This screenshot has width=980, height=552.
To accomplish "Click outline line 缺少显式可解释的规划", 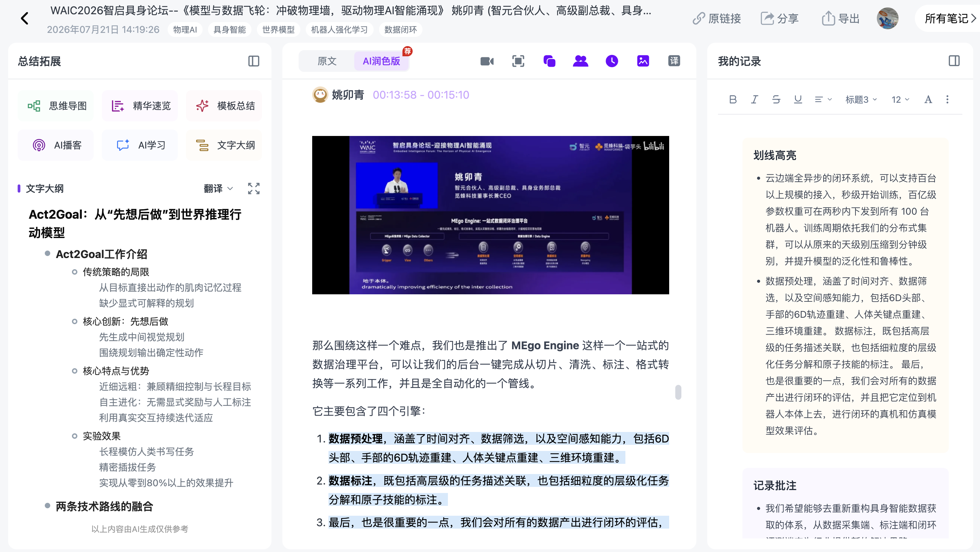I will 147,303.
